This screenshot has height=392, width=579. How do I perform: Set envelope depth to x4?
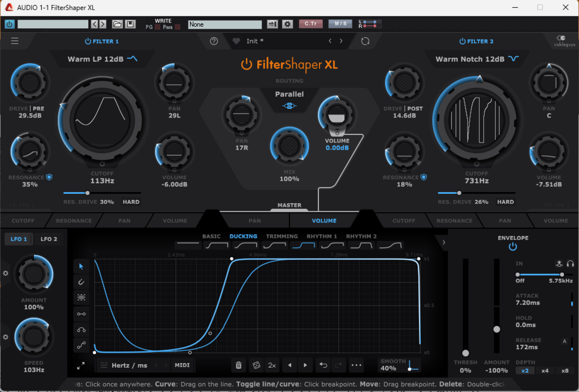[545, 371]
